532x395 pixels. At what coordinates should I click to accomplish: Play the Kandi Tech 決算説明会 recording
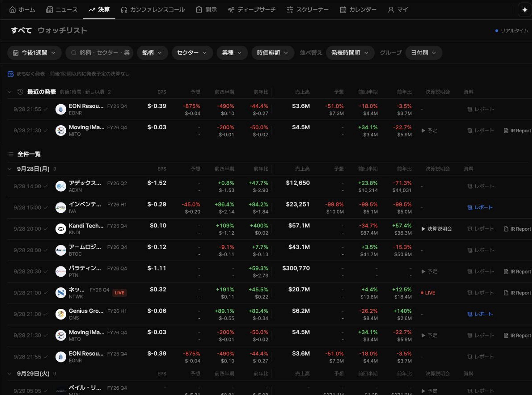(x=437, y=229)
